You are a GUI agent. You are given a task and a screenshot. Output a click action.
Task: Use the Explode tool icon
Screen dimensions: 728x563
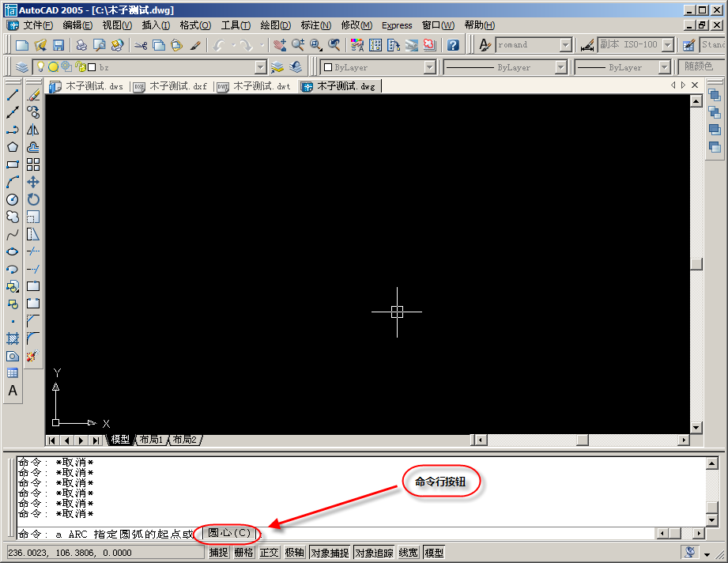click(33, 356)
